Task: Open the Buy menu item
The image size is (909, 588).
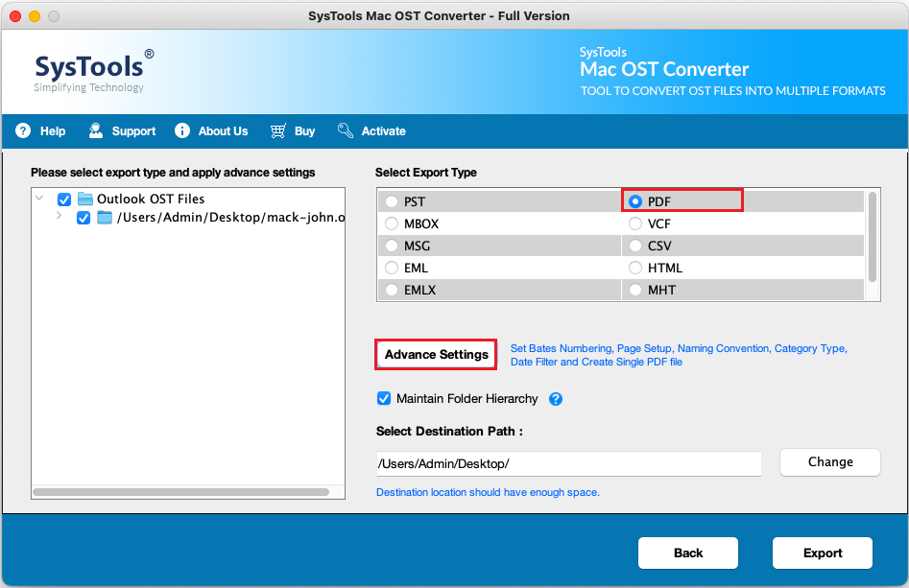Action: point(293,130)
